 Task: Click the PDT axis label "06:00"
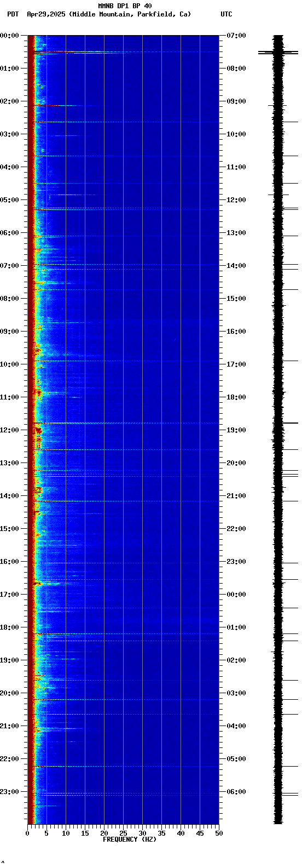[9, 233]
